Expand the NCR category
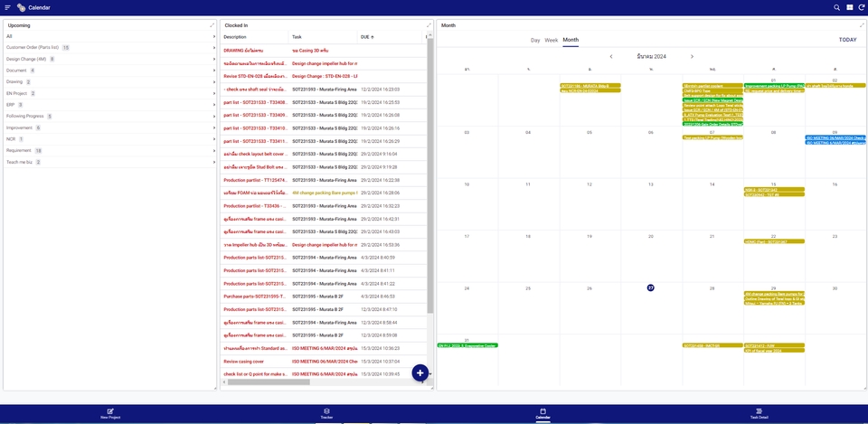 [x=109, y=139]
